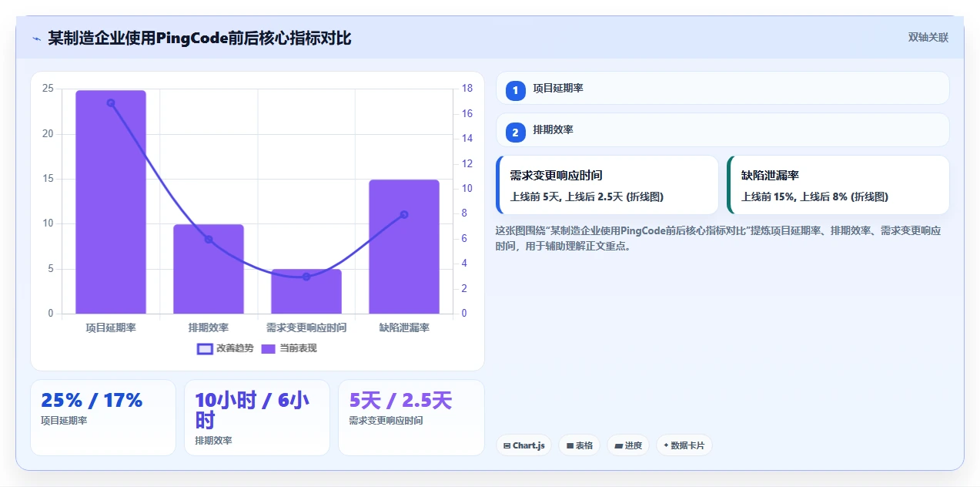Click the description paragraph starting 这张图围绕
Image resolution: width=980 pixels, height=487 pixels.
point(718,238)
